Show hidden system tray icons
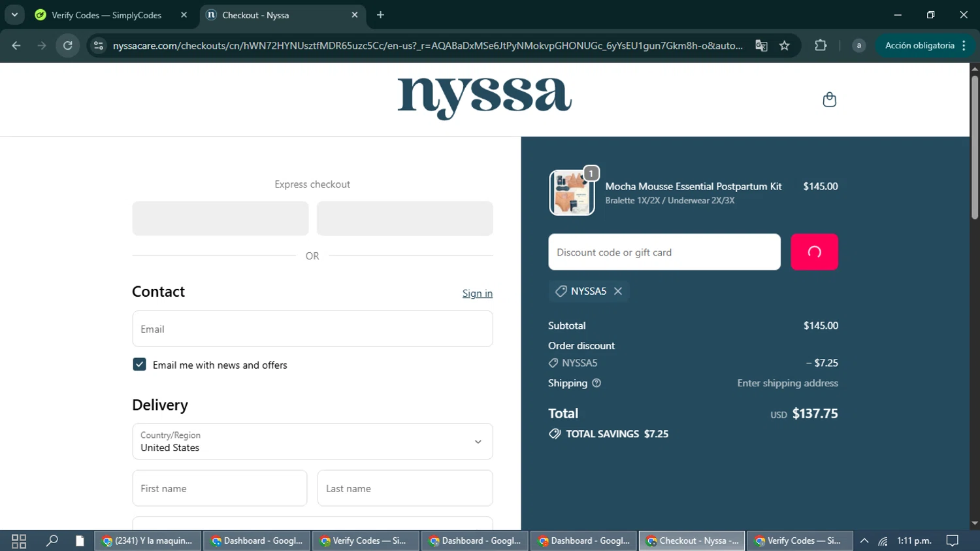The width and height of the screenshot is (980, 551). pos(864,541)
